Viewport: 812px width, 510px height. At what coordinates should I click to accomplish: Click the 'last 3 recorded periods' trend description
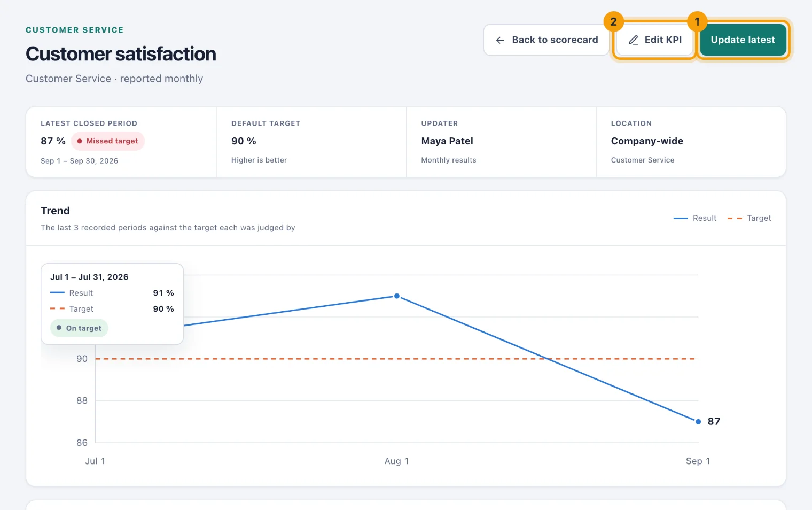click(168, 228)
